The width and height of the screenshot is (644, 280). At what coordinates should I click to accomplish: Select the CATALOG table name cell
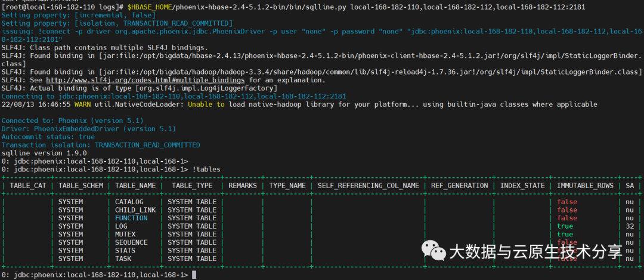coord(129,202)
